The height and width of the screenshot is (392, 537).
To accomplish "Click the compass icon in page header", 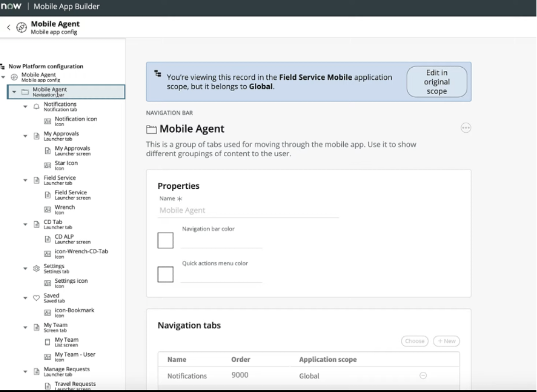I will (x=21, y=27).
